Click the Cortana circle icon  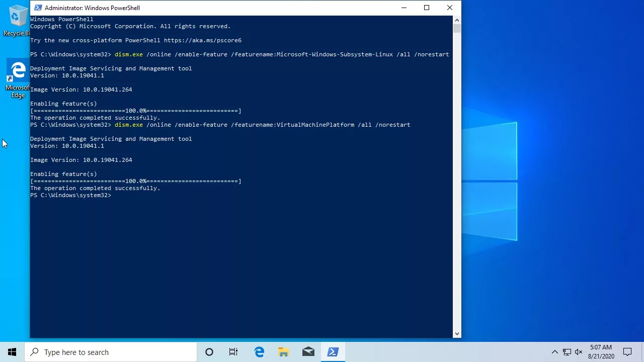(209, 352)
